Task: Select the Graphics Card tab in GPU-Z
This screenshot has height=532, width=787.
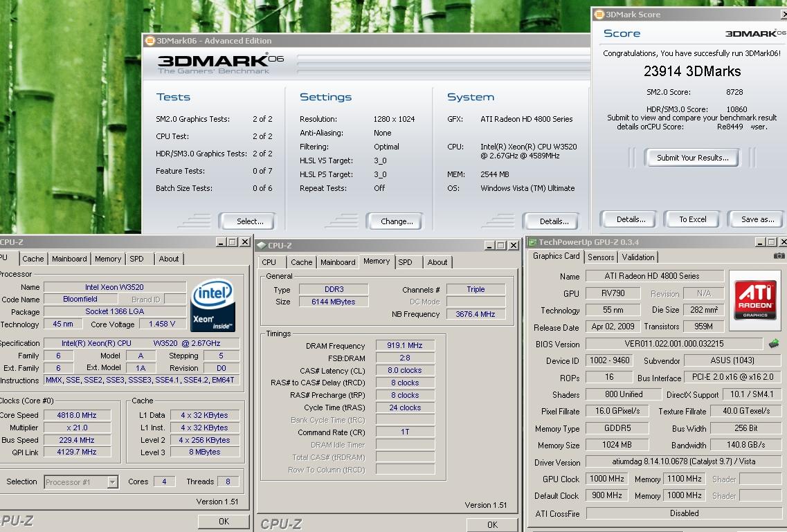Action: tap(556, 256)
